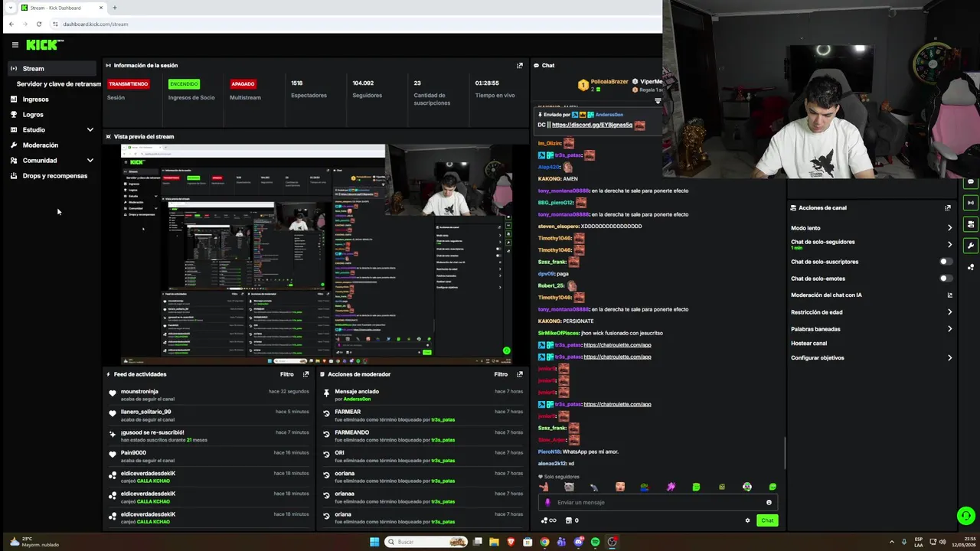Open Servidor y clave de retransmisión
The image size is (980, 551).
coord(59,84)
